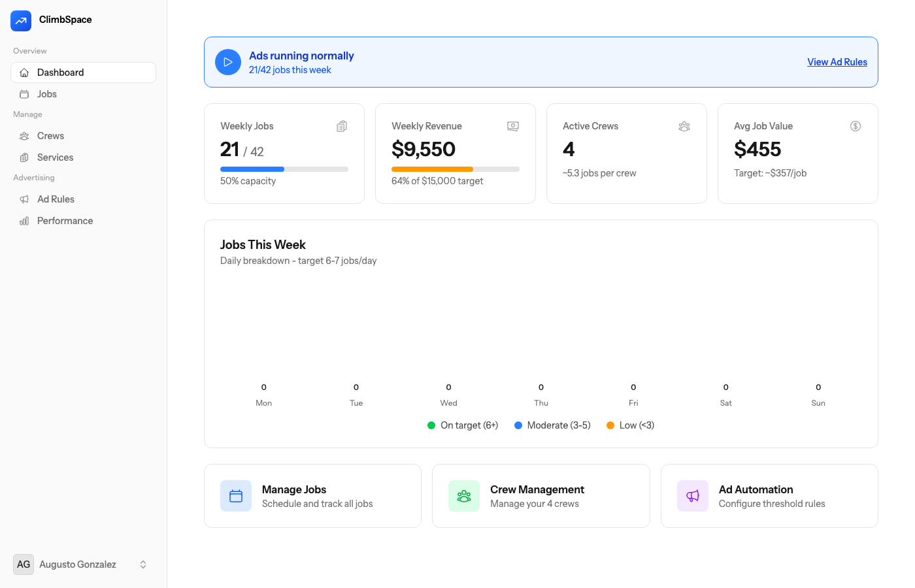Navigate to Ad Rules in sidebar
This screenshot has height=588, width=915.
tap(56, 199)
